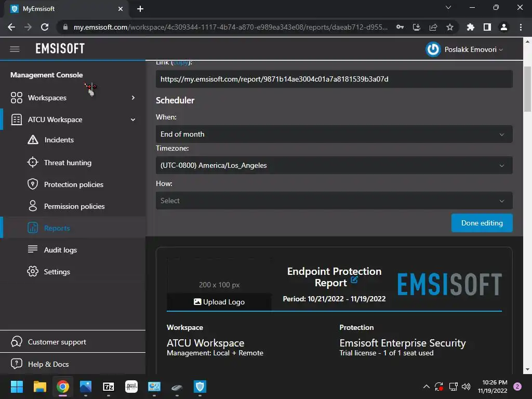This screenshot has height=399, width=532.
Task: Click the Workspaces grid icon
Action: pos(17,98)
